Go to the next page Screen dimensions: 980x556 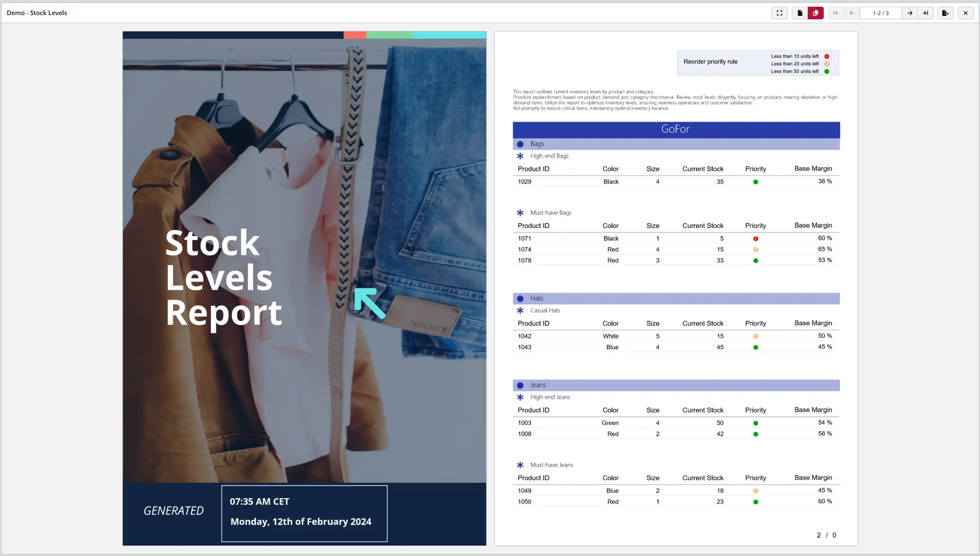(910, 13)
